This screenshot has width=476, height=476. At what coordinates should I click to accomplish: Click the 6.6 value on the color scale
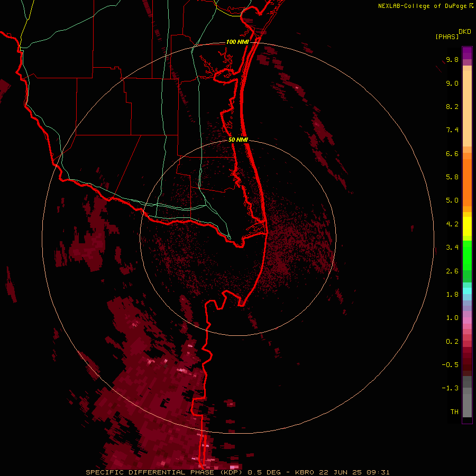click(x=452, y=153)
